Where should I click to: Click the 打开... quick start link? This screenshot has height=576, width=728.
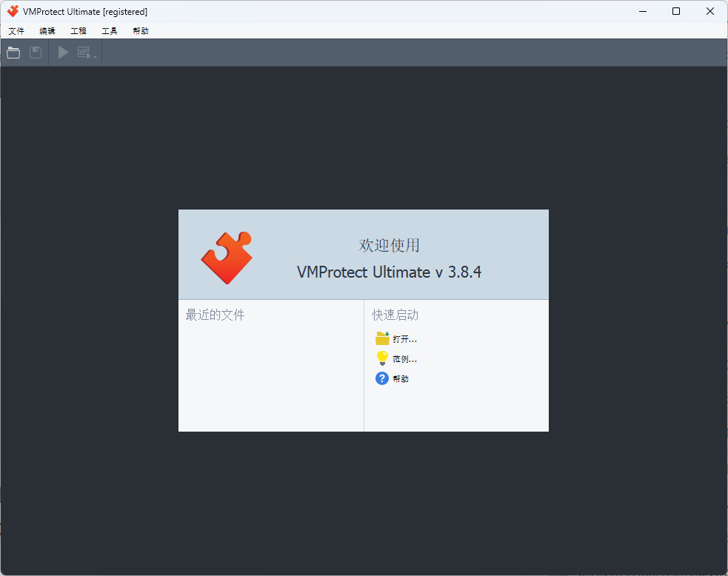pyautogui.click(x=405, y=339)
